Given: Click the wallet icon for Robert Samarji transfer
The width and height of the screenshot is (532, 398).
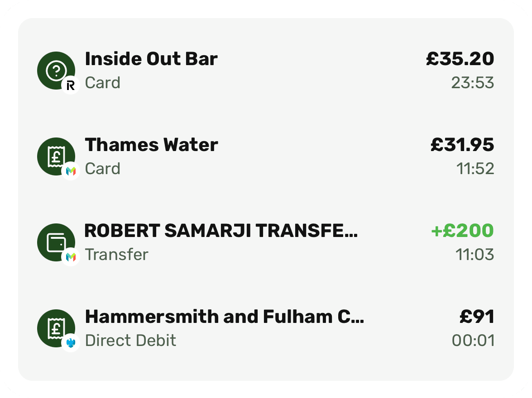Looking at the screenshot, I should pyautogui.click(x=56, y=242).
